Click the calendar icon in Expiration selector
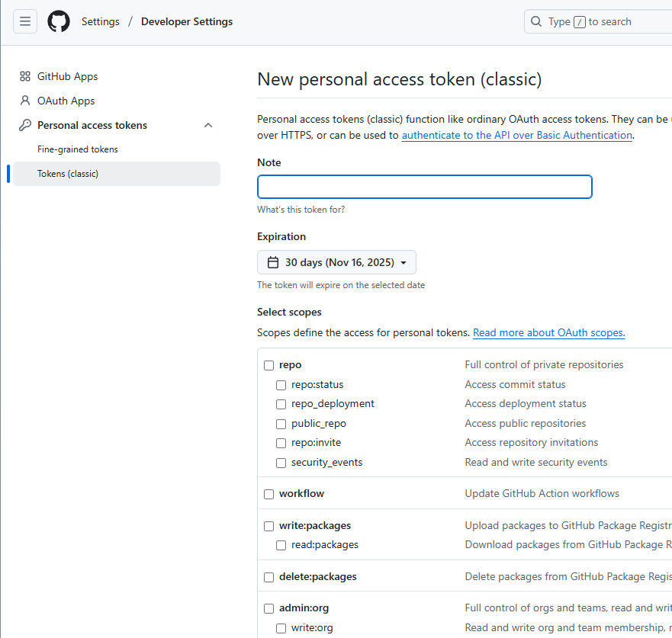672x638 pixels. (273, 262)
